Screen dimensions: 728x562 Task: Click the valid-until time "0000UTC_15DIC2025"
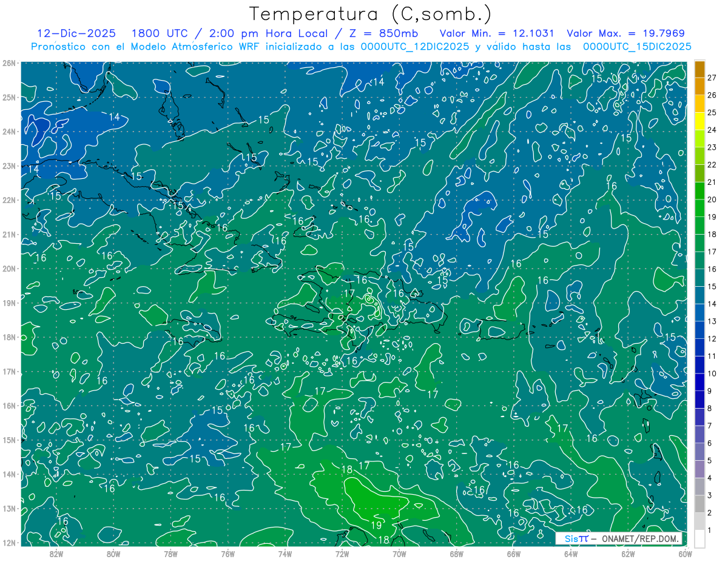click(637, 47)
